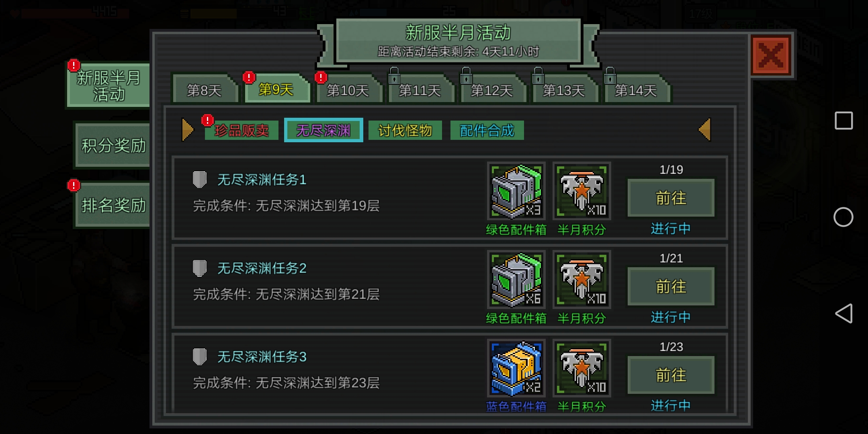Select the 珍品贩卖 category

[x=242, y=130]
